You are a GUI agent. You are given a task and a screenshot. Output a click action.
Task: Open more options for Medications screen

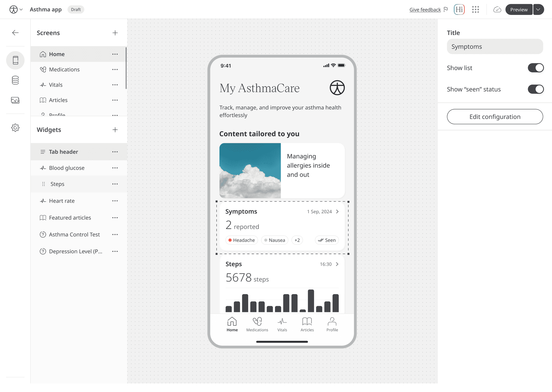115,69
